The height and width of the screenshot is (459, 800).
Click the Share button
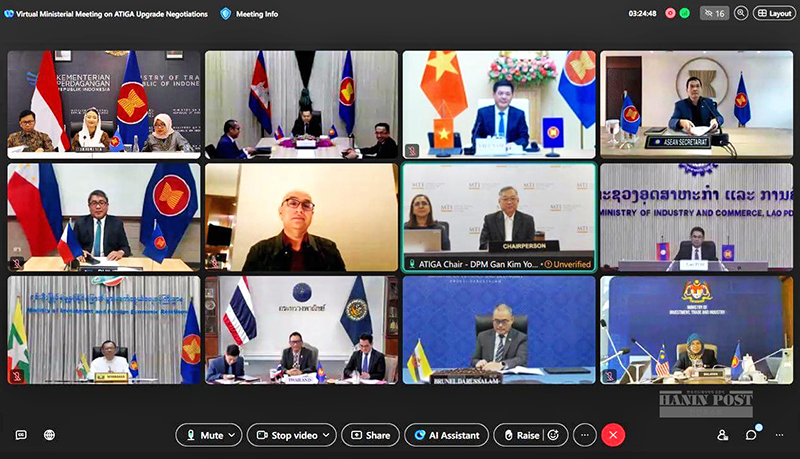pyautogui.click(x=370, y=435)
